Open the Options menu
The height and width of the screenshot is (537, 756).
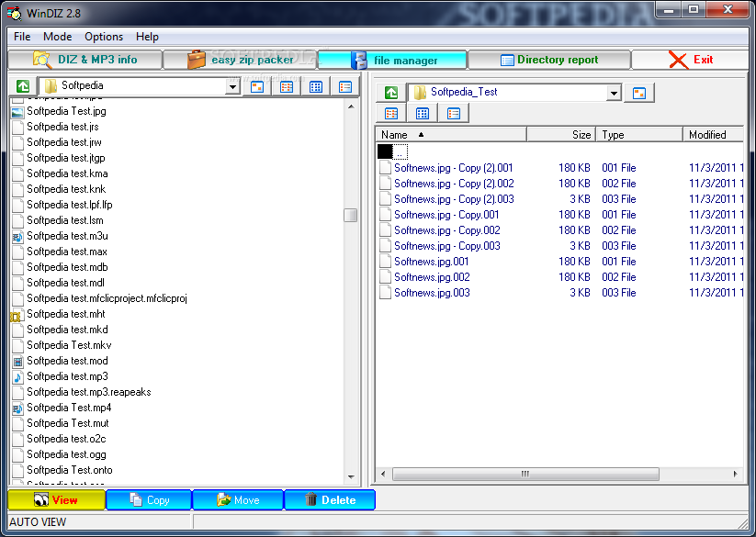tap(104, 37)
